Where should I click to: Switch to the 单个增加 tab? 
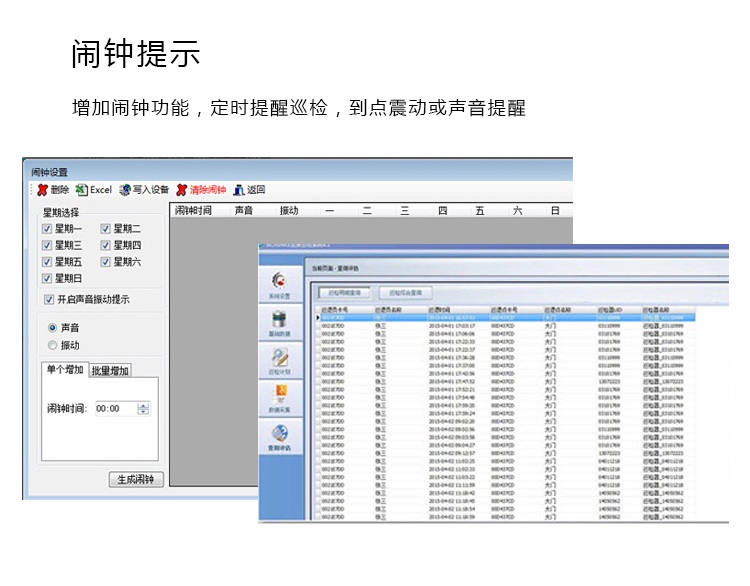65,370
